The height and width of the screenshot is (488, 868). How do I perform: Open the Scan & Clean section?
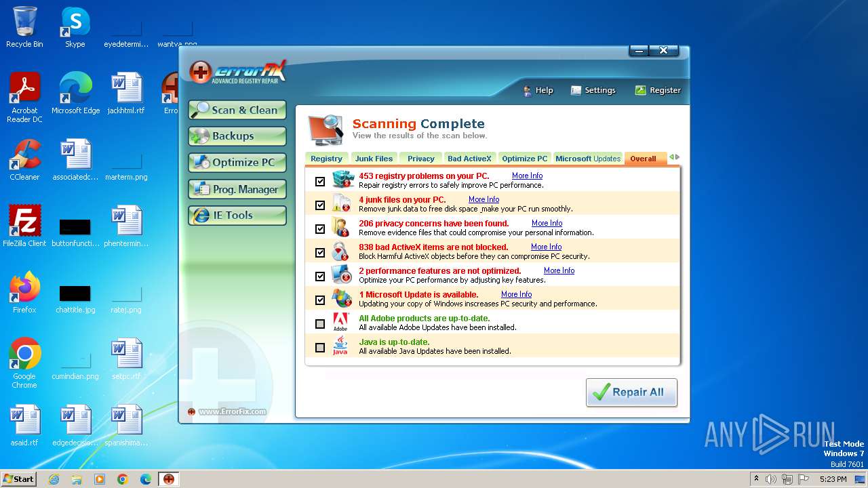tap(237, 110)
